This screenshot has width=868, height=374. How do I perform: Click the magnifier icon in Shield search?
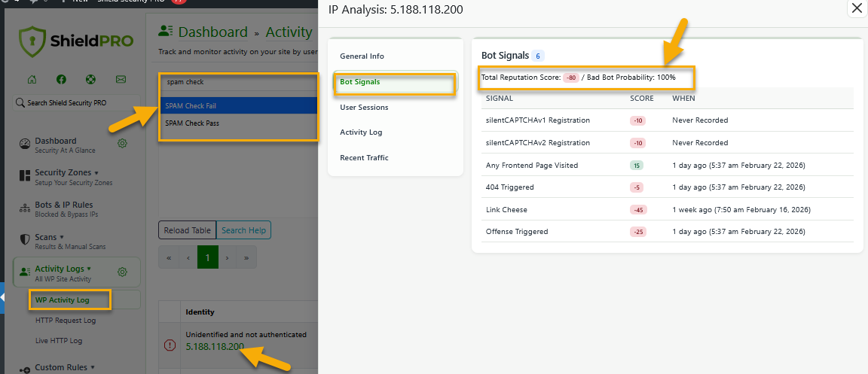(20, 103)
